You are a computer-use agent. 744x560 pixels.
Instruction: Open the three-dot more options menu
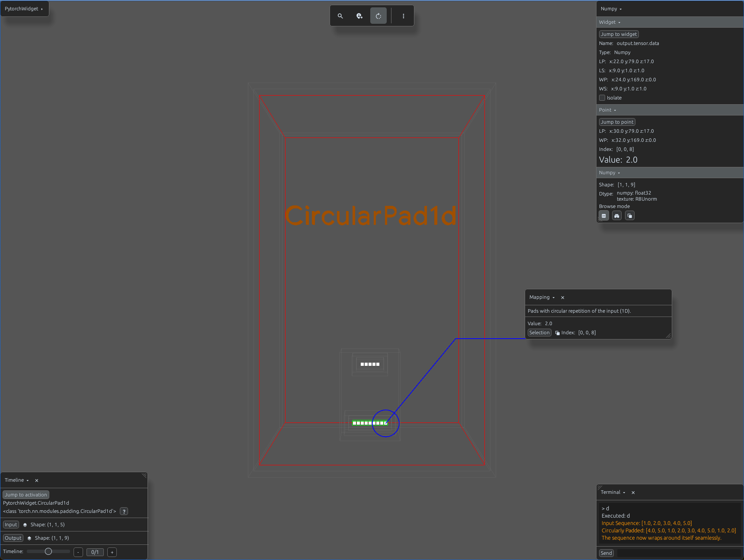coord(404,16)
